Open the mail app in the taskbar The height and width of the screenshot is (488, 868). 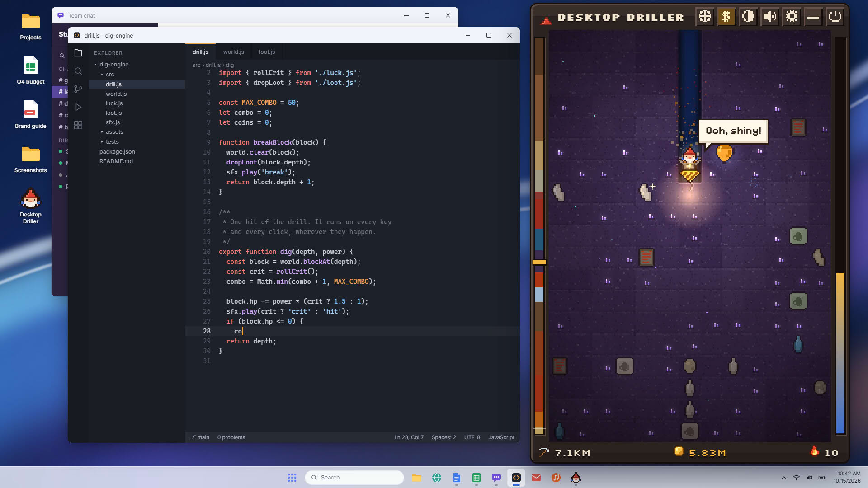point(536,478)
